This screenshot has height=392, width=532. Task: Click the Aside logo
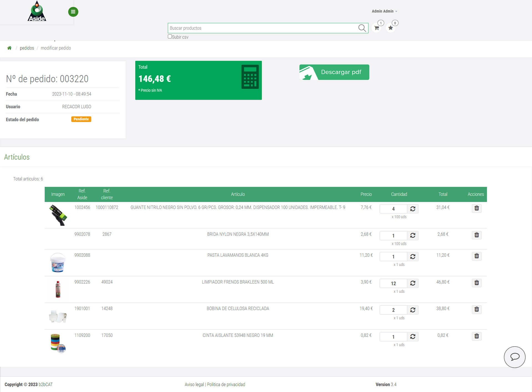pyautogui.click(x=37, y=12)
